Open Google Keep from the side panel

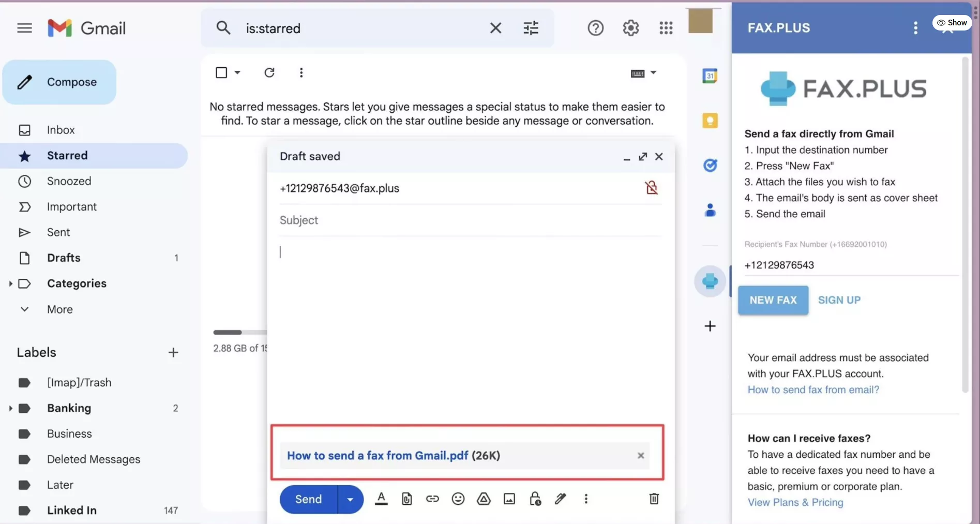[710, 120]
